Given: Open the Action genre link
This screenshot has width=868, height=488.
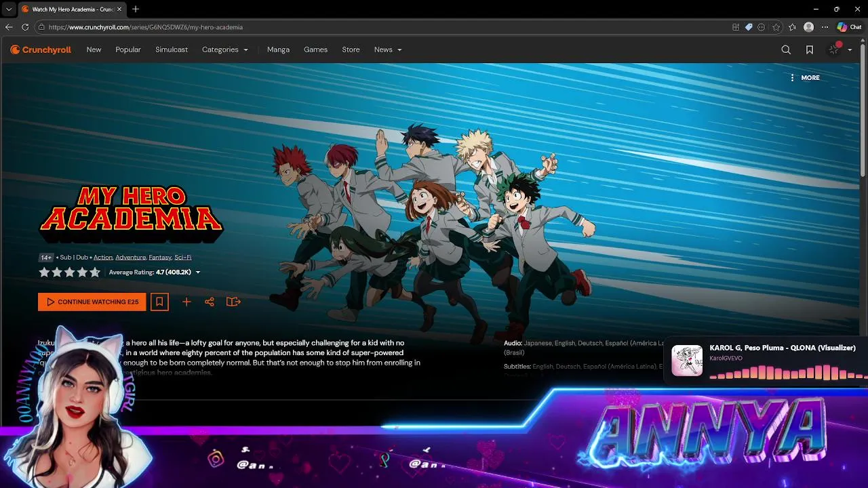Looking at the screenshot, I should click(x=103, y=258).
